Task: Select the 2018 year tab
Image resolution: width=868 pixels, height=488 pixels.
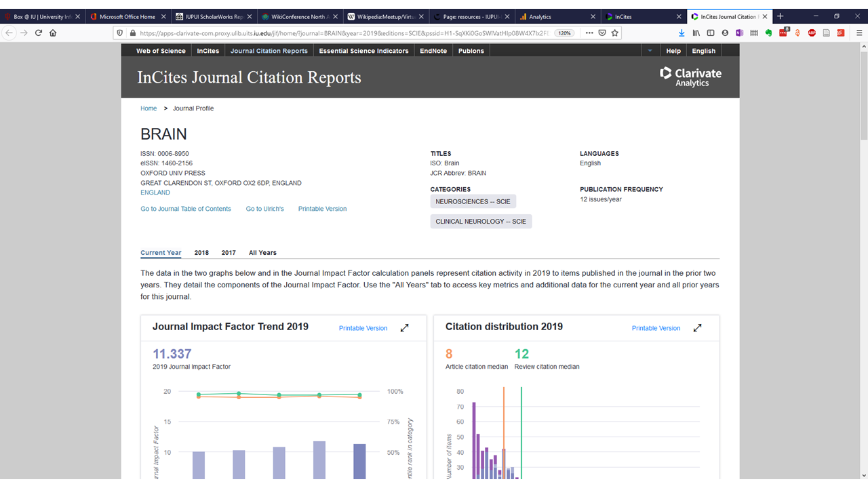Action: click(201, 253)
